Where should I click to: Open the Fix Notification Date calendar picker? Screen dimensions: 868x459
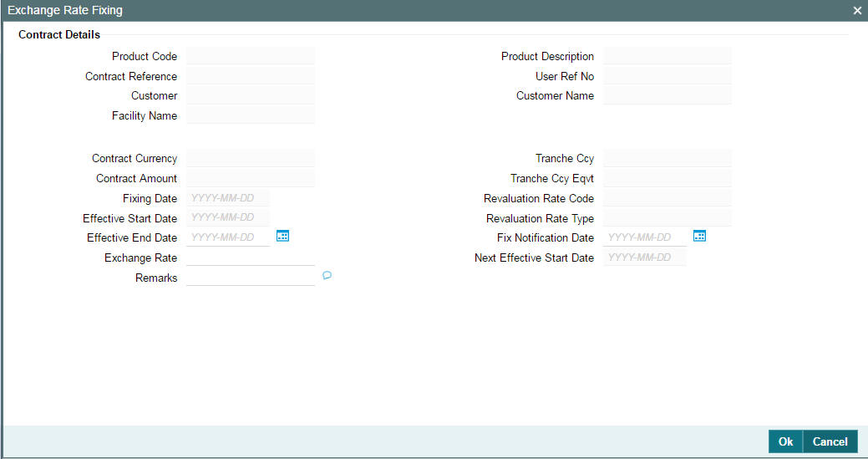click(700, 237)
